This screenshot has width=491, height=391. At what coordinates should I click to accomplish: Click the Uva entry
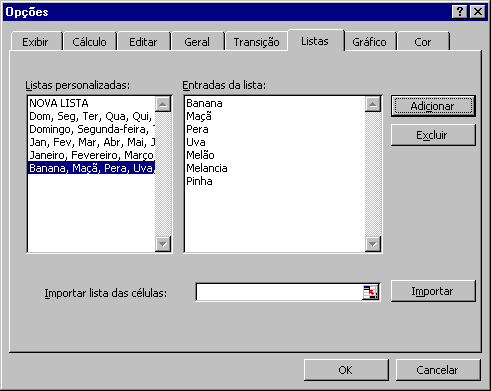(196, 142)
